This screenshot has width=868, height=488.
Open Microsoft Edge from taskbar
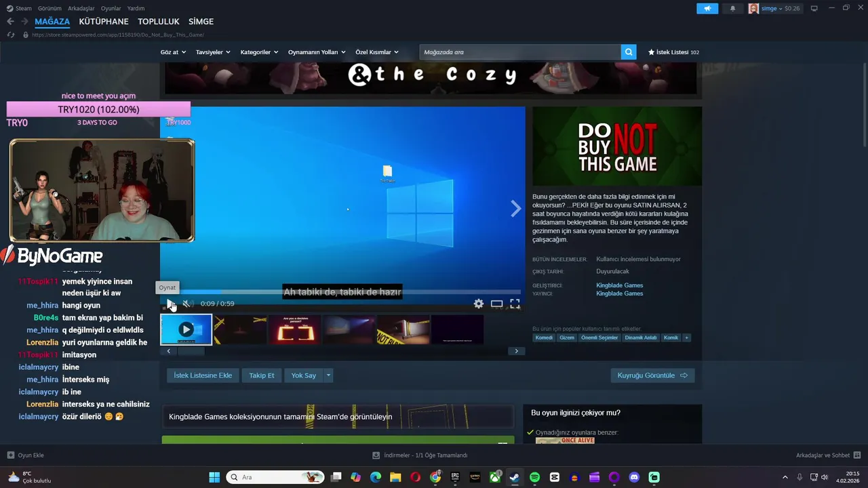pos(376,477)
